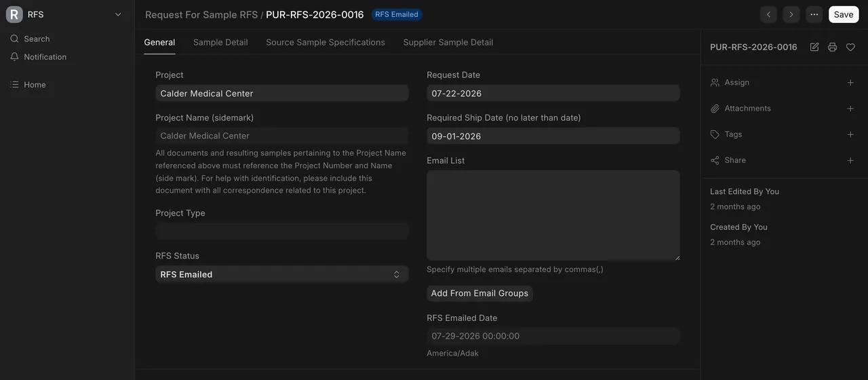Image resolution: width=868 pixels, height=380 pixels.
Task: Click the heart like icon
Action: tap(850, 47)
